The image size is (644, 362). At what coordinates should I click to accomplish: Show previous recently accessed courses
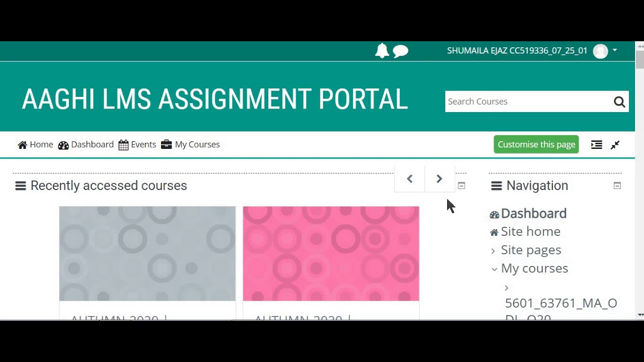[410, 179]
